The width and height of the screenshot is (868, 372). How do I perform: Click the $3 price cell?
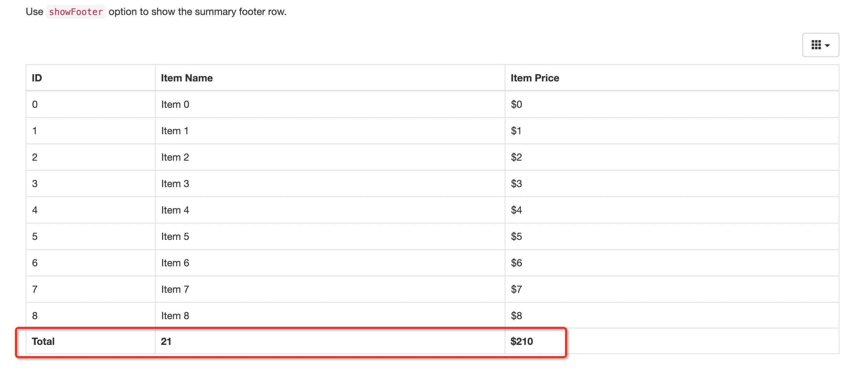[x=672, y=184]
